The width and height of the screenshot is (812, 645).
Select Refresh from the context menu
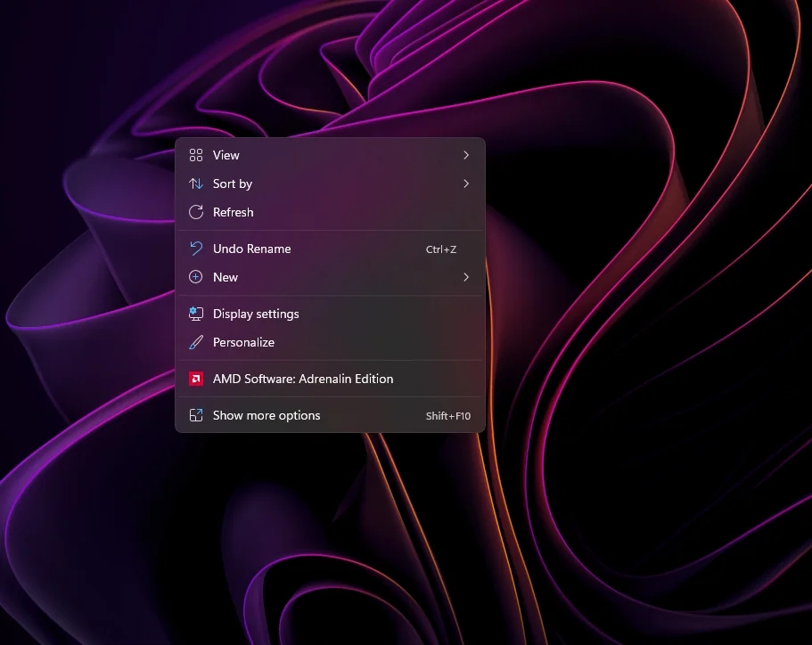(331, 212)
